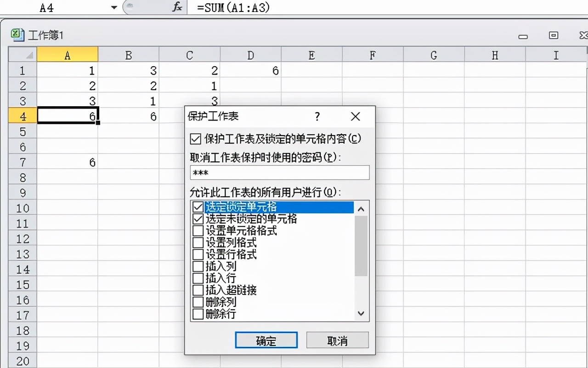This screenshot has width=588, height=368.
Task: Confirm with the 确定 button
Action: (266, 340)
